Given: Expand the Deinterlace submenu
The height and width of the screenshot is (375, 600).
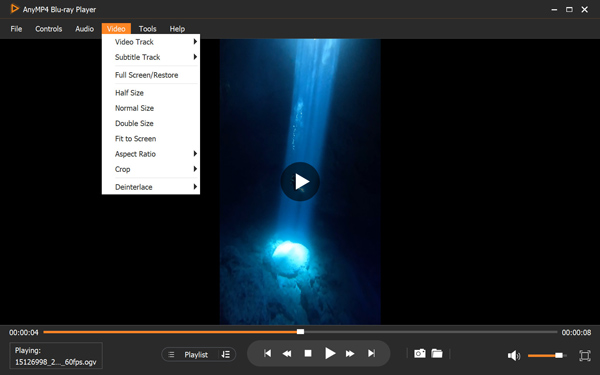Looking at the screenshot, I should (151, 187).
